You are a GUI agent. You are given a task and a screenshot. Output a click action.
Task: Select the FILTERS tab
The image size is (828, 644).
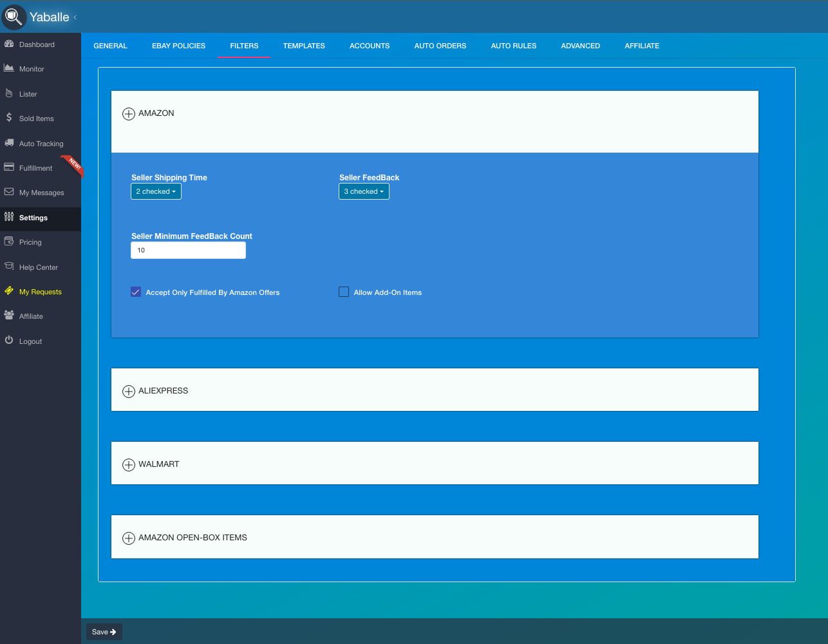click(244, 46)
